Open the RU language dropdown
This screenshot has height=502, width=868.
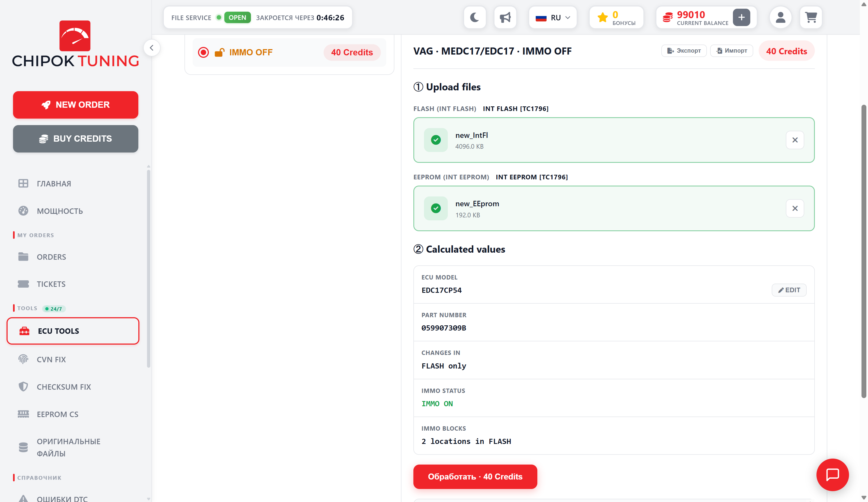coord(553,17)
